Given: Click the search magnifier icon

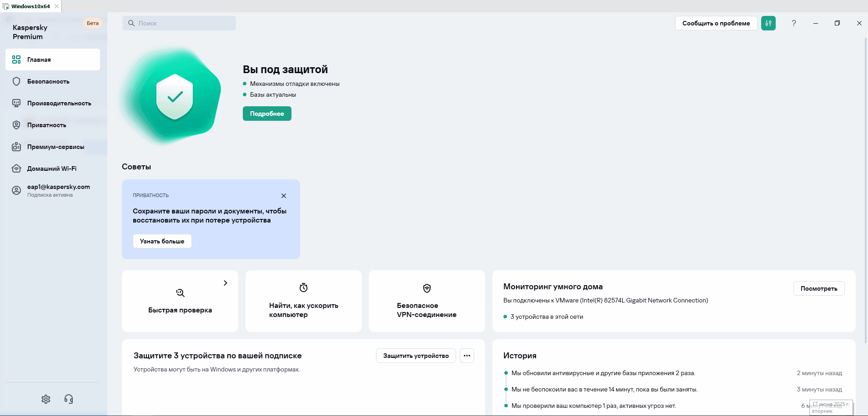Looking at the screenshot, I should point(131,23).
